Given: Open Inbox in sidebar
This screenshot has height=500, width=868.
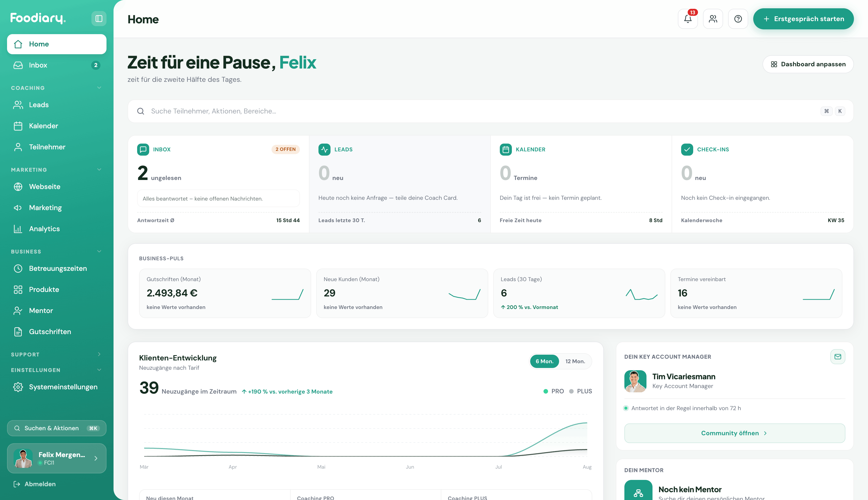Looking at the screenshot, I should pyautogui.click(x=57, y=65).
